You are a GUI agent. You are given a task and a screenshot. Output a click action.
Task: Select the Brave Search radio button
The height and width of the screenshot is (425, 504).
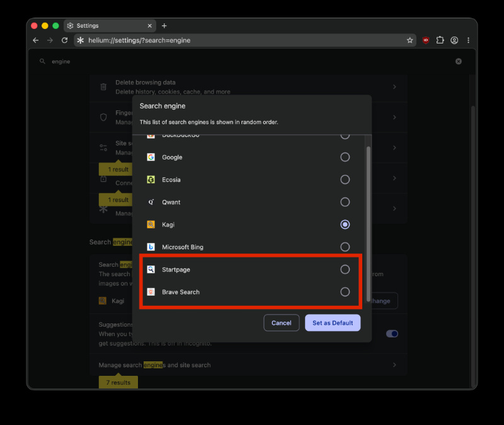click(345, 292)
